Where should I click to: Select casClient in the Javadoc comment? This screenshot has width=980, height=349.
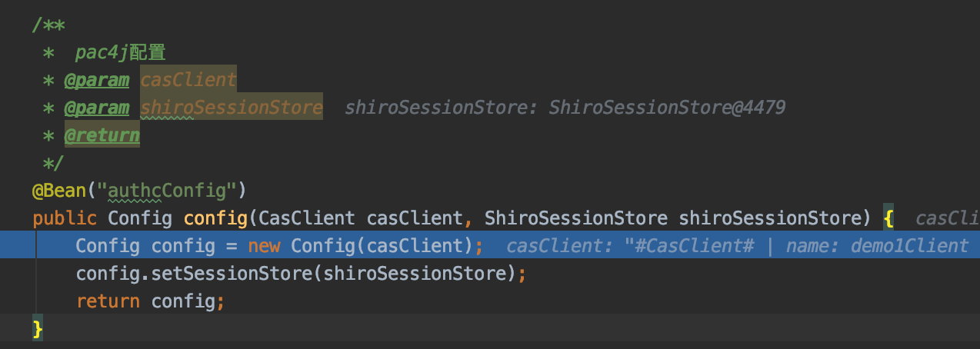coord(188,80)
